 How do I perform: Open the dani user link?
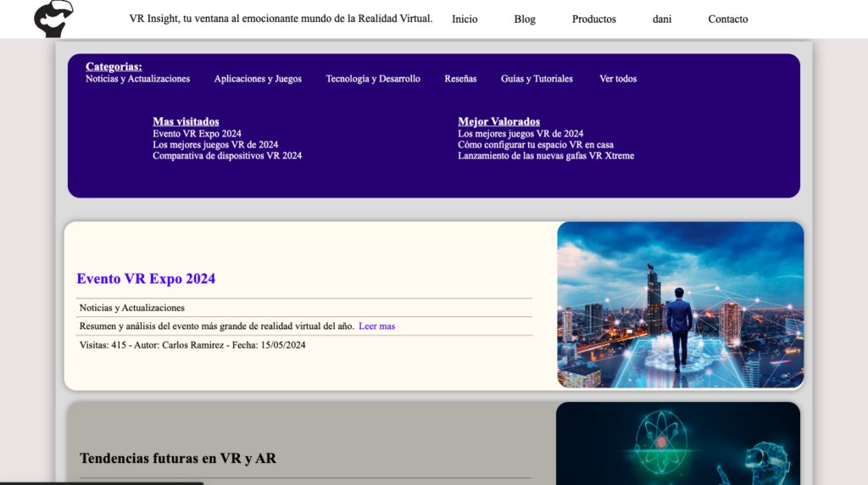click(662, 19)
